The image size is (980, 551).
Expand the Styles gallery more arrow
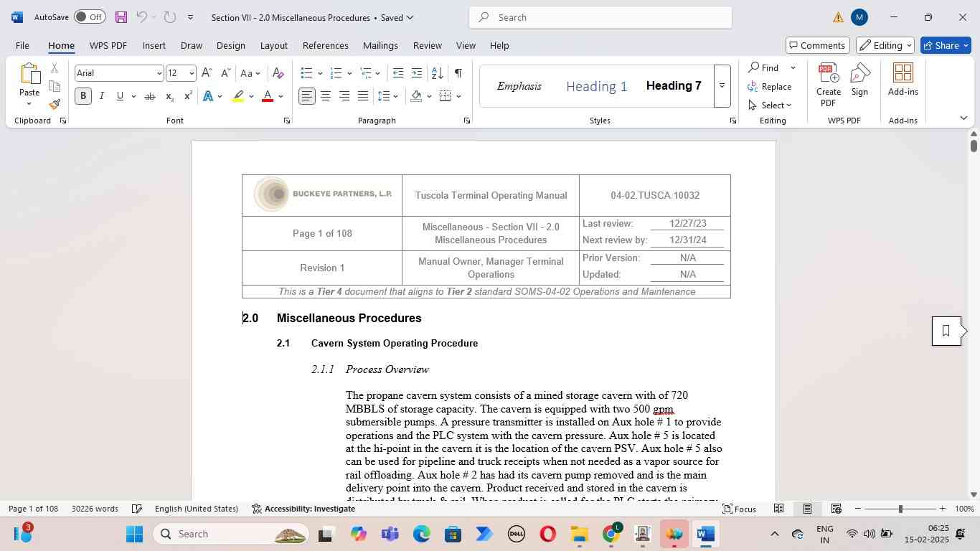722,86
